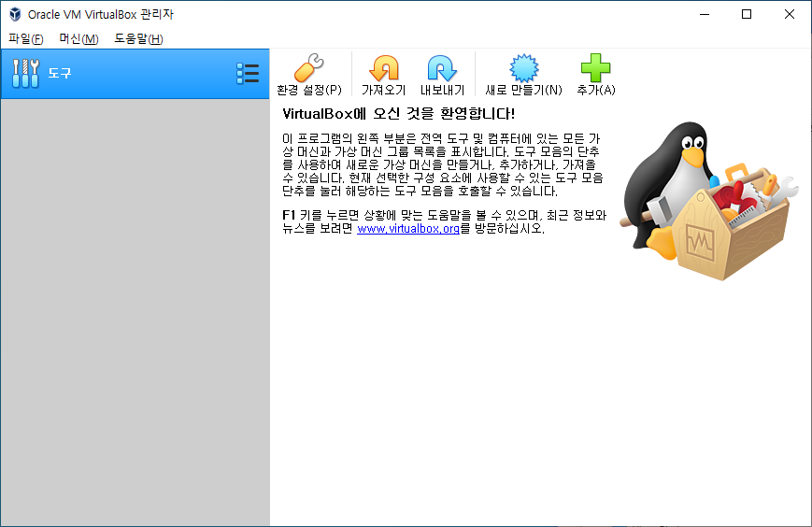Open the 파일(F) menu
The width and height of the screenshot is (812, 527).
tap(26, 39)
